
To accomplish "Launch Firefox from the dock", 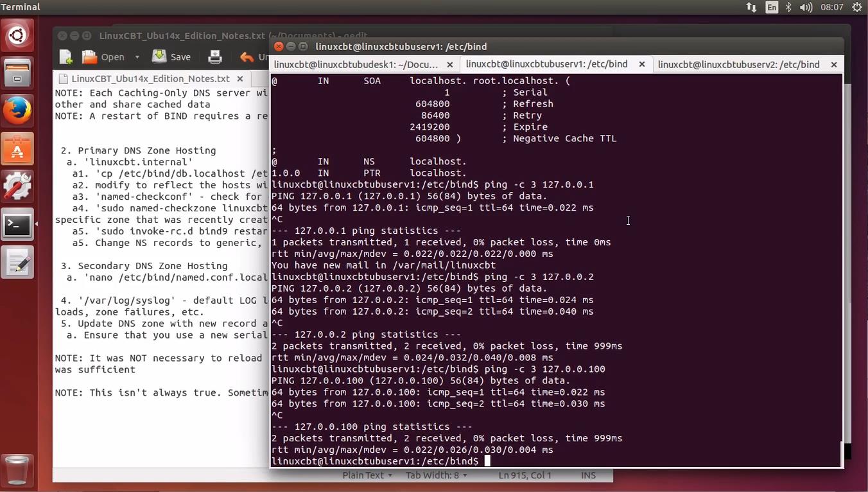I will tap(17, 111).
